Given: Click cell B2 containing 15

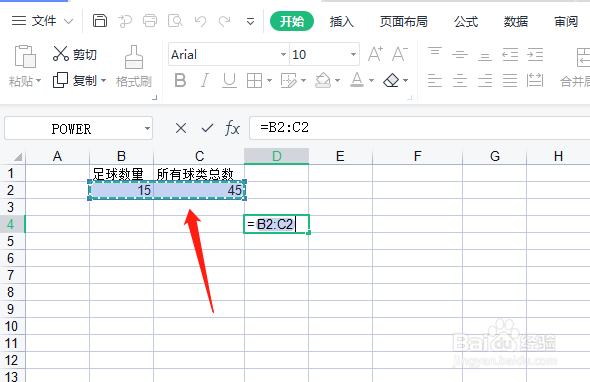Looking at the screenshot, I should [x=122, y=190].
